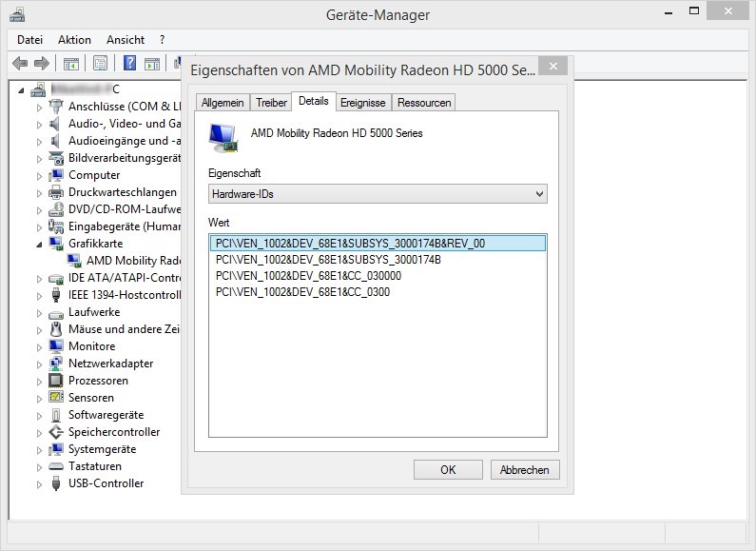756x551 pixels.
Task: Click the DVD/CD-ROM-Laufwerke disc icon
Action: [x=56, y=209]
